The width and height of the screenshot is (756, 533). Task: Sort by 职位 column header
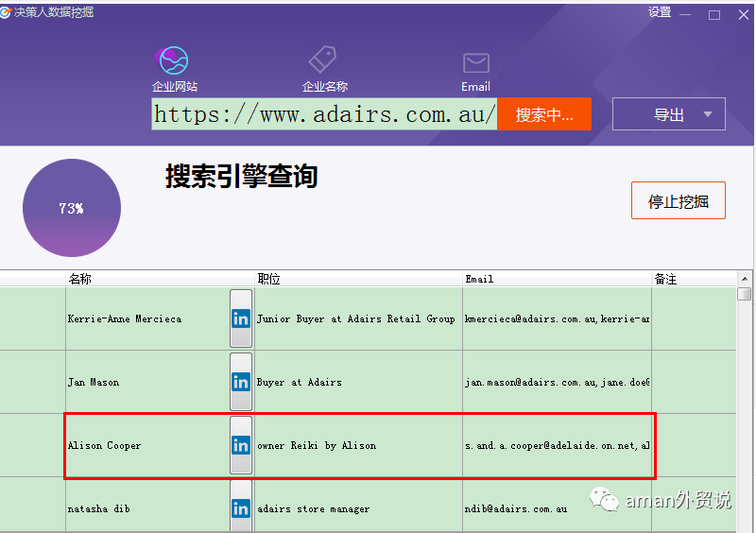click(x=358, y=279)
